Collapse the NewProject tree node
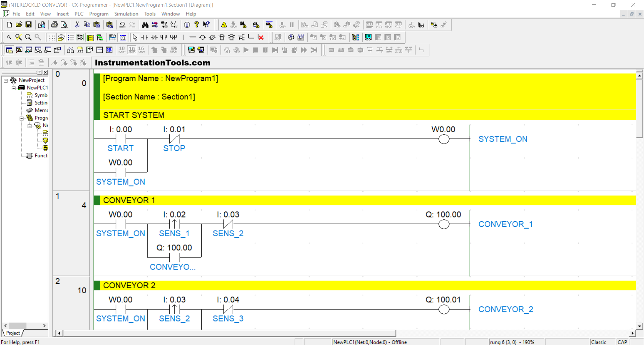 6,80
